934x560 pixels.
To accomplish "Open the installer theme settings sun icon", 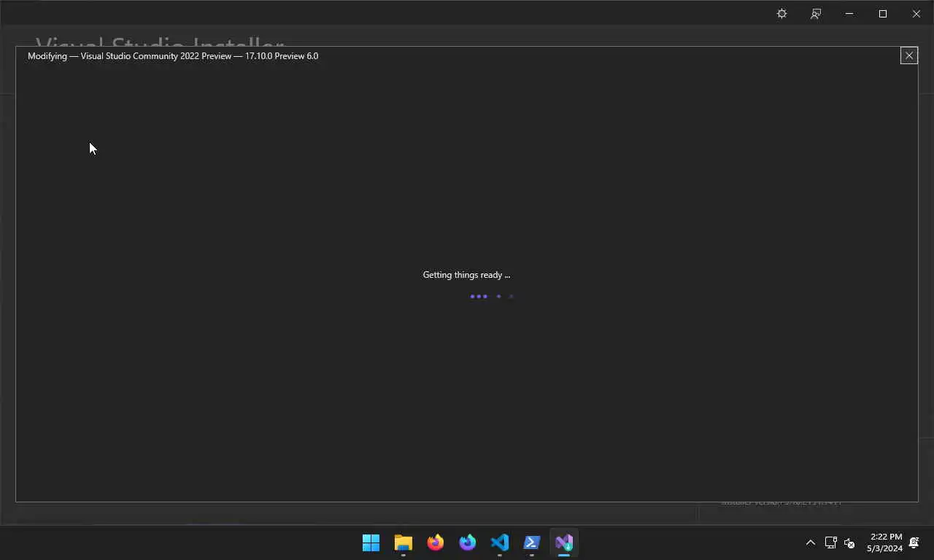I will (781, 14).
